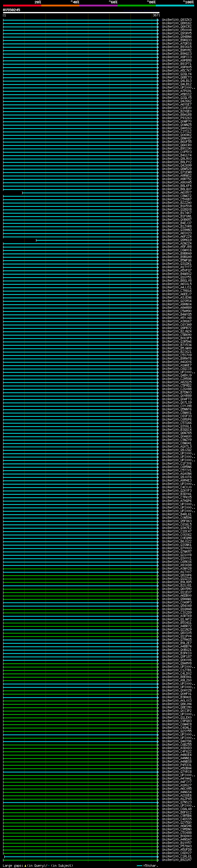Click the query end position label 367
Screen dimensions: 197x868
click(x=155, y=15)
